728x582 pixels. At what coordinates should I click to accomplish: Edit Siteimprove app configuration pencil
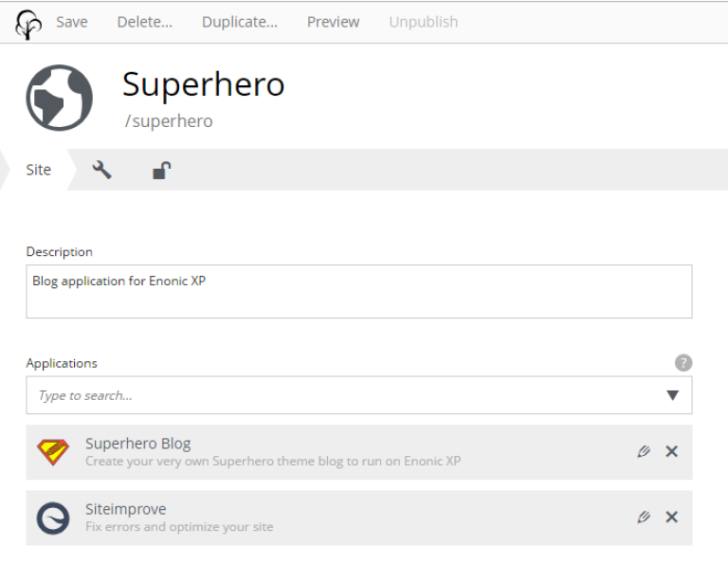pyautogui.click(x=645, y=518)
